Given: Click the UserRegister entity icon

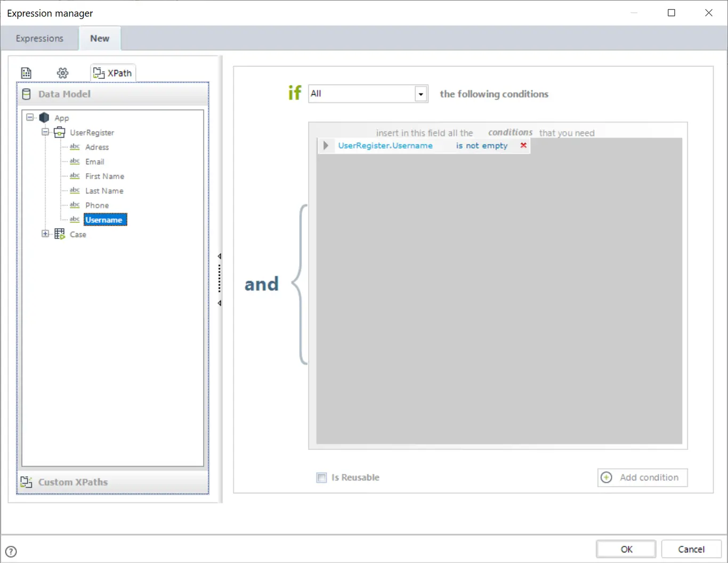Looking at the screenshot, I should (x=60, y=132).
